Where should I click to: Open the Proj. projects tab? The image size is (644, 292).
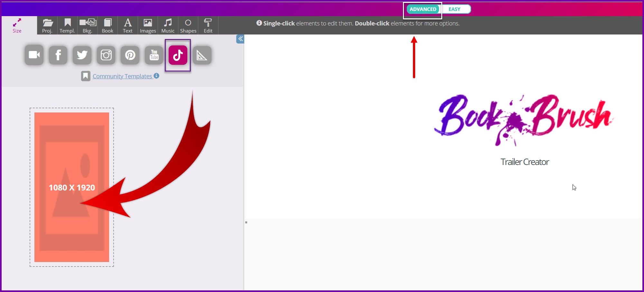click(47, 26)
